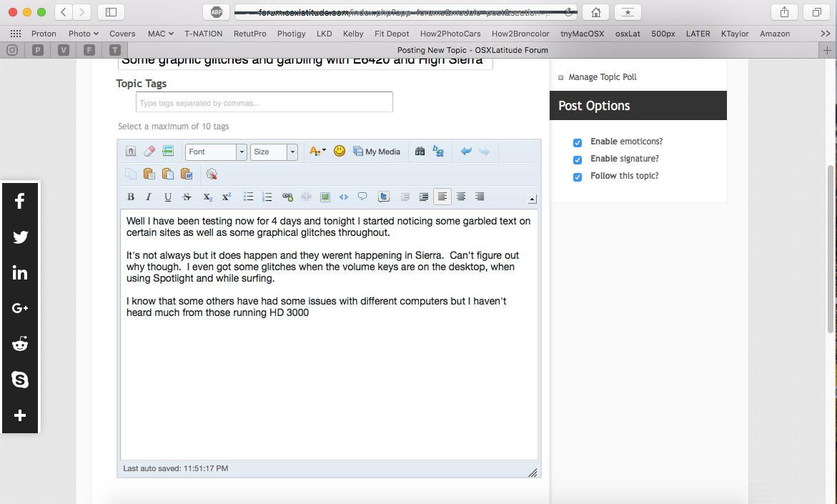Screen dimensions: 837x504
Task: Open the Font dropdown
Action: pos(216,152)
